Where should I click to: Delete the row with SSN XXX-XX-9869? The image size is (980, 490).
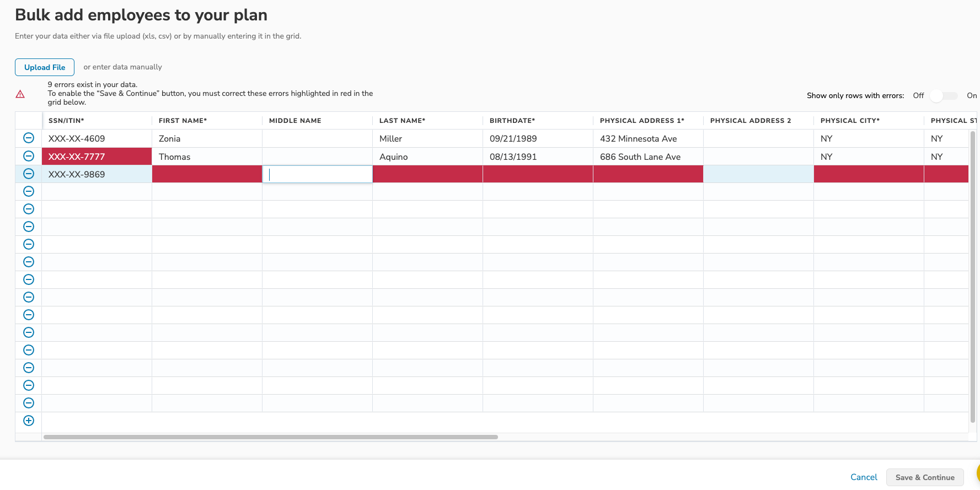[29, 174]
